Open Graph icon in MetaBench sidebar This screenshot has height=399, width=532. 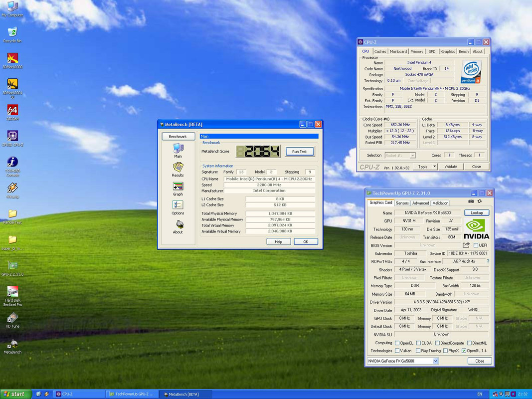(178, 189)
